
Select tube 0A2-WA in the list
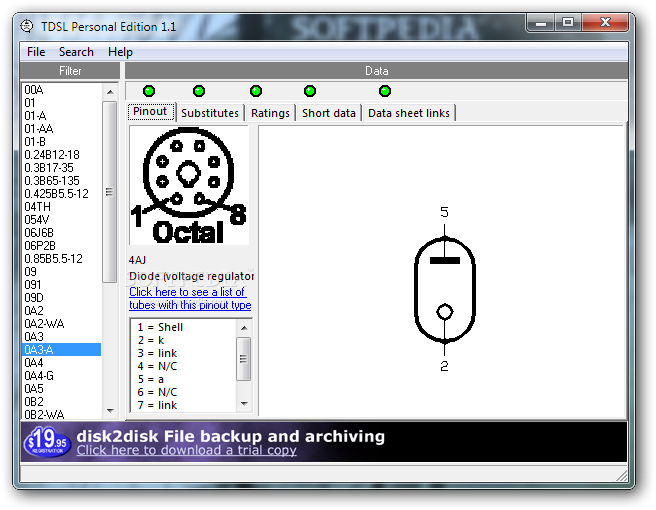[62, 323]
